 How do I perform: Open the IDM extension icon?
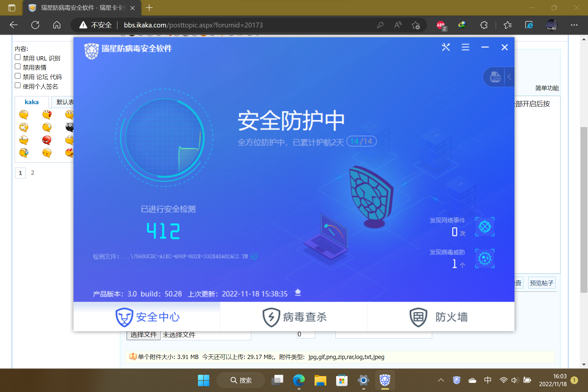(462, 25)
